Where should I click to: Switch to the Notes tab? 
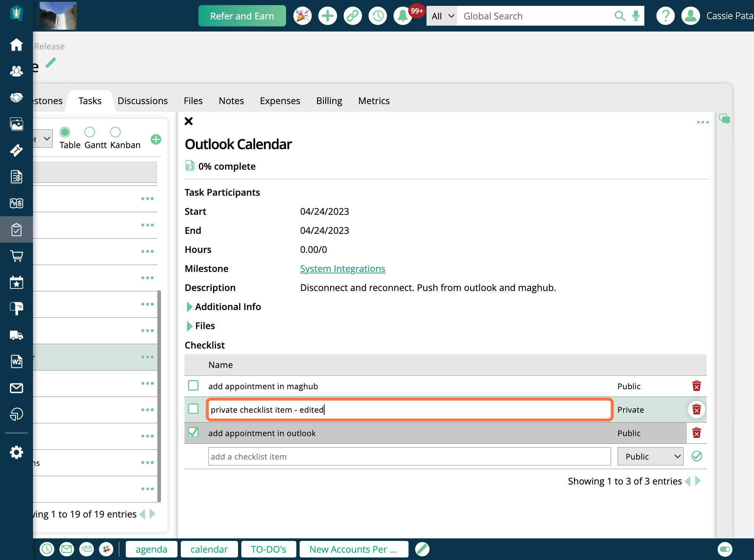[231, 101]
